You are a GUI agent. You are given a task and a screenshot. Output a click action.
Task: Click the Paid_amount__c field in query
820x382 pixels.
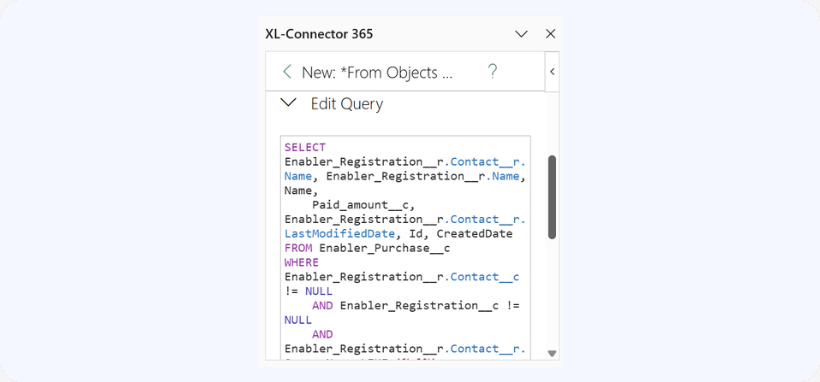coord(363,205)
